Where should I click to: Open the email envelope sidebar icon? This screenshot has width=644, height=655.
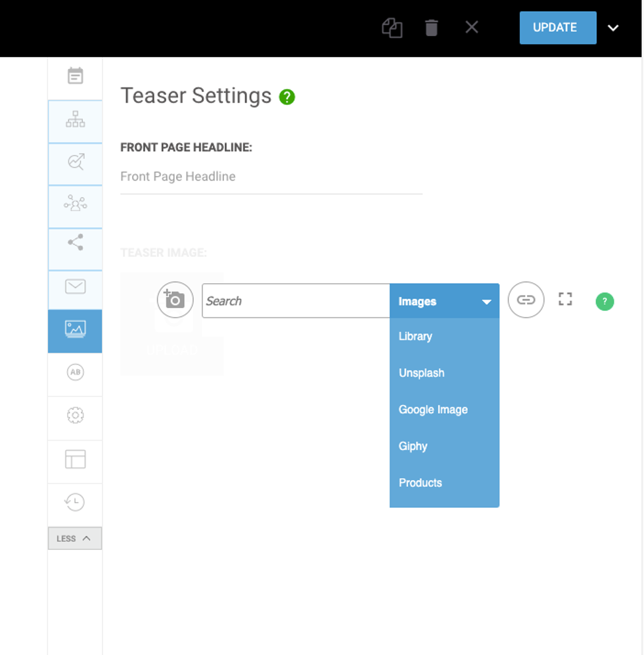tap(76, 286)
